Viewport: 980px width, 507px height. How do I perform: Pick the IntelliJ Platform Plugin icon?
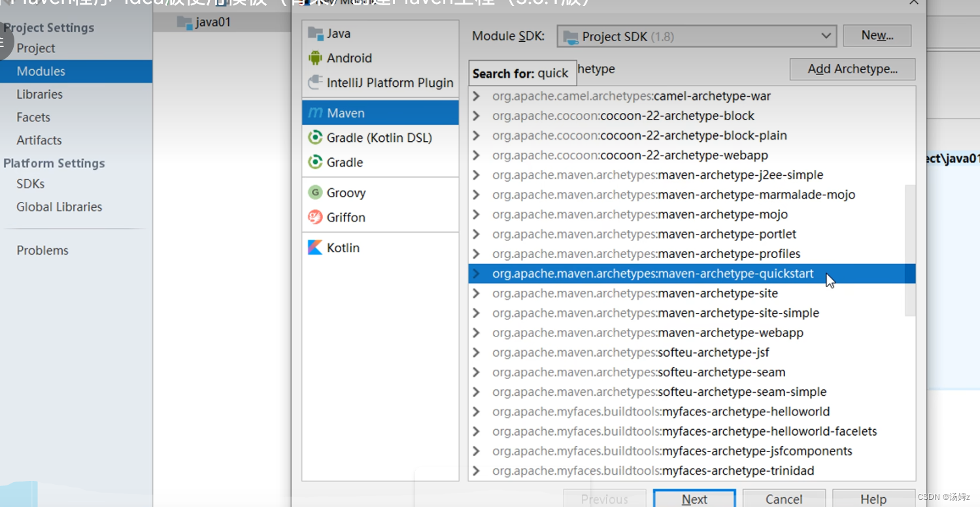(x=315, y=82)
